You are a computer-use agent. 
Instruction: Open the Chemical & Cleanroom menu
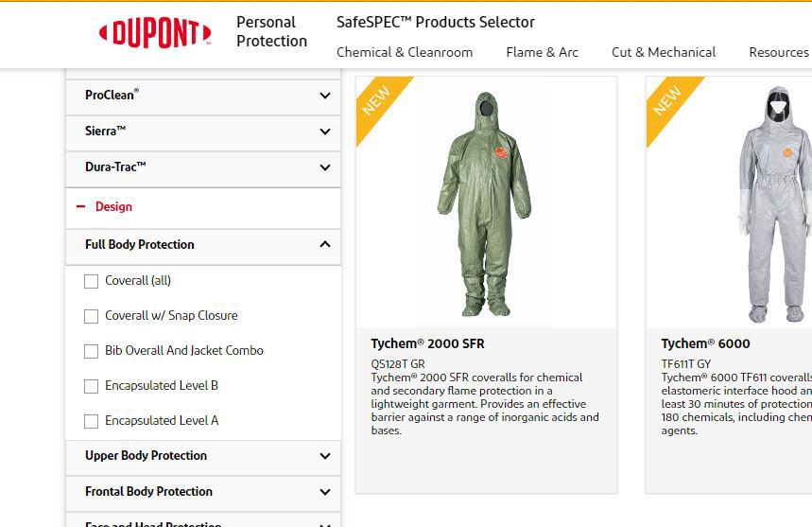coord(405,52)
